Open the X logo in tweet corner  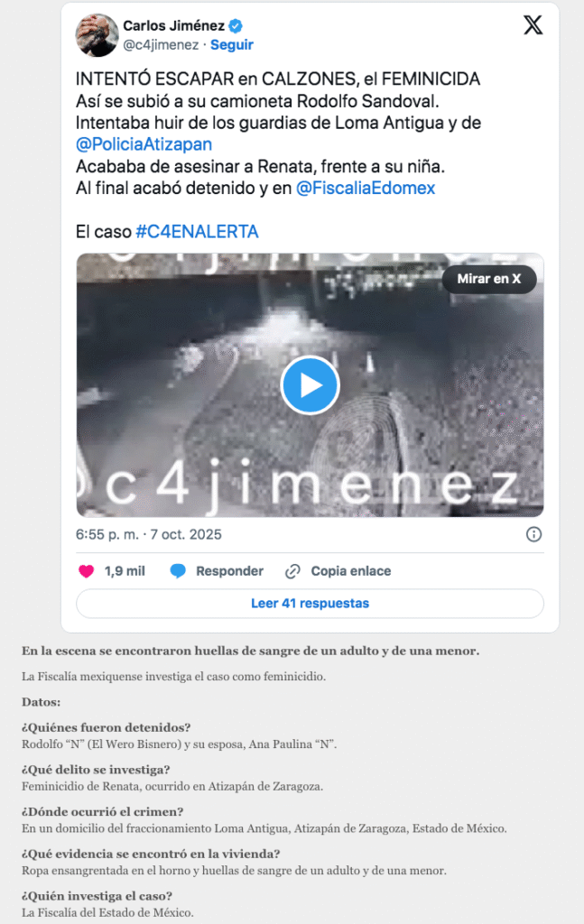533,25
